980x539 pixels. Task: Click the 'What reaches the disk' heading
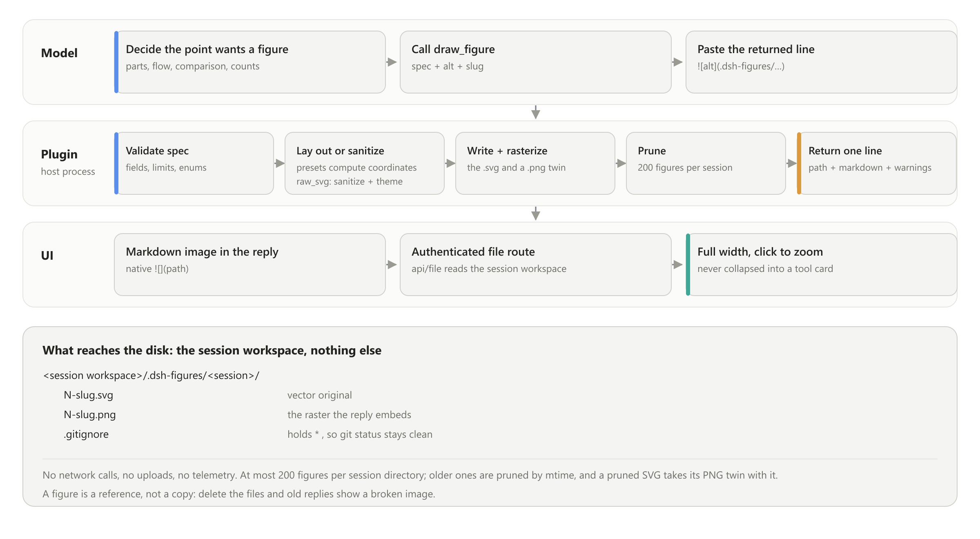[212, 350]
